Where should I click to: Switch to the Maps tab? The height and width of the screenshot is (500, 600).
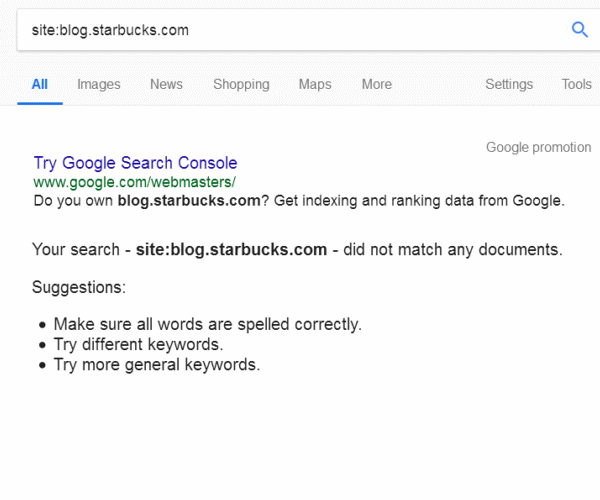pos(315,85)
